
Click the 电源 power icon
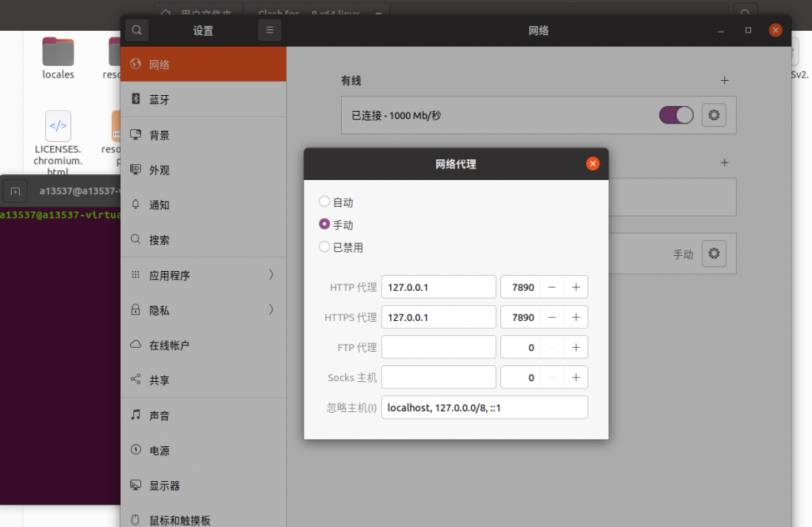136,450
